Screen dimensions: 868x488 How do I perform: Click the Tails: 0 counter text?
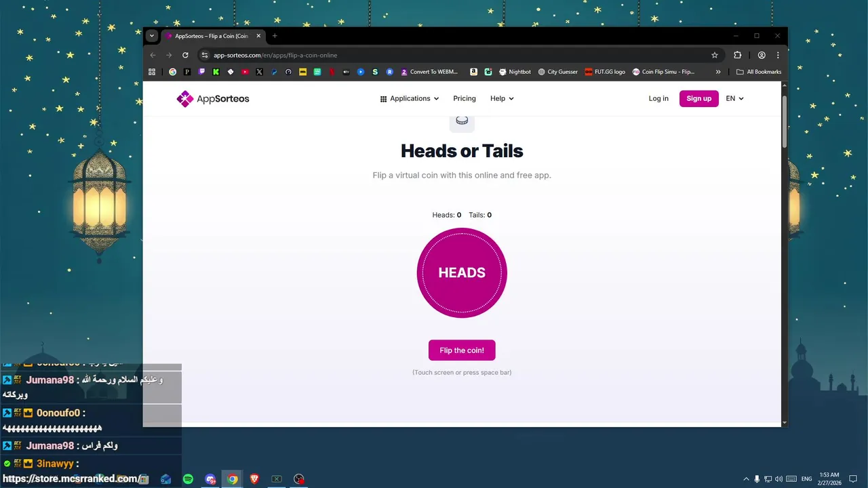point(480,215)
